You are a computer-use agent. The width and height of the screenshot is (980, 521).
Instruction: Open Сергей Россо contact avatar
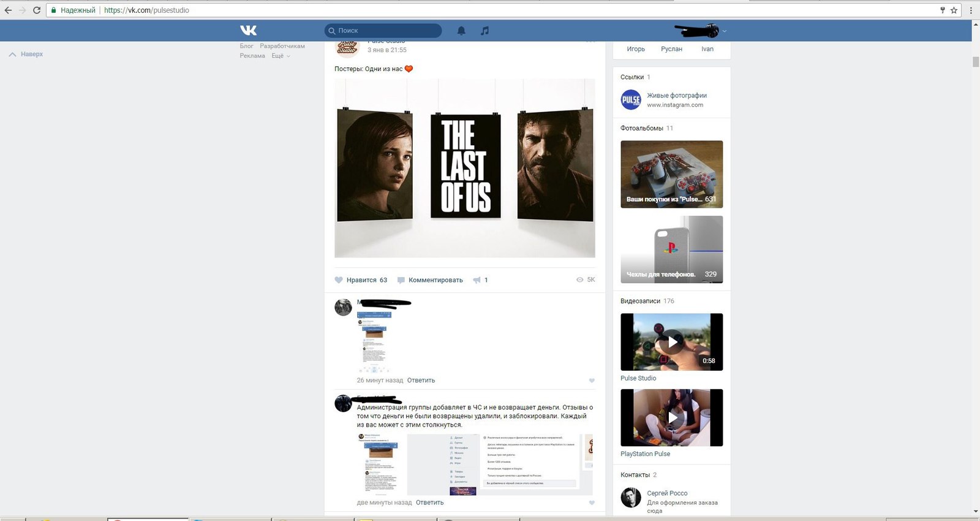pos(631,498)
